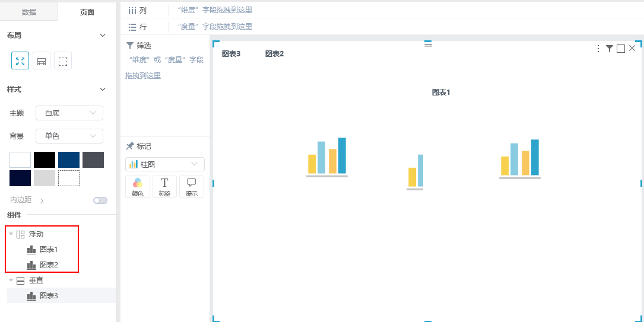Open the 标签 mark button
The width and height of the screenshot is (644, 322).
pyautogui.click(x=164, y=187)
